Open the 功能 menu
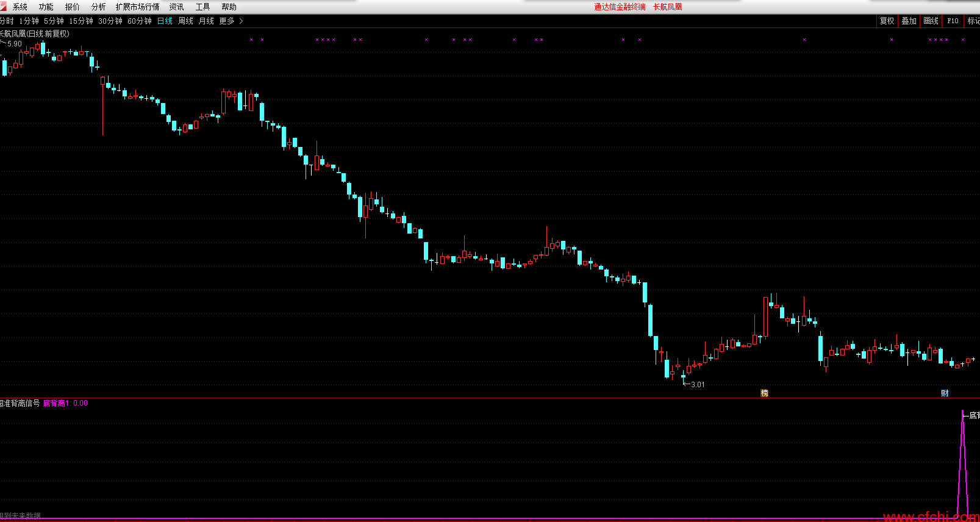Viewport: 980px width, 522px height. (x=46, y=7)
